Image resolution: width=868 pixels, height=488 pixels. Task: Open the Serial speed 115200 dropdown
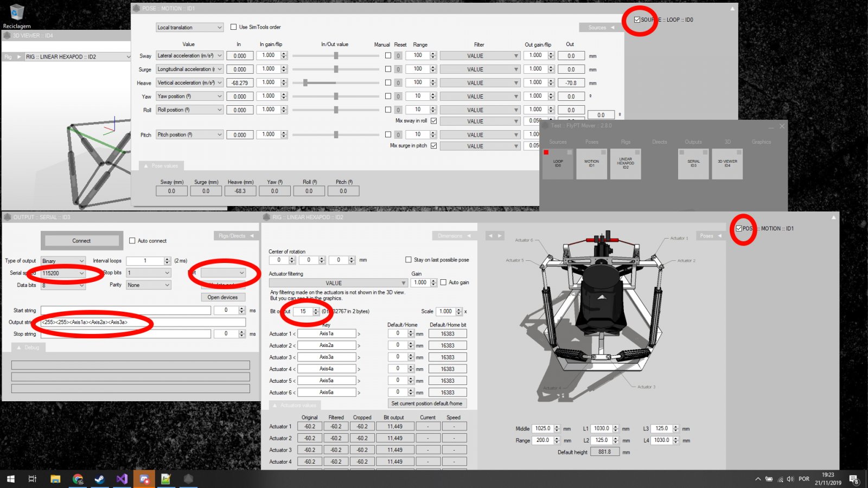[x=63, y=273]
